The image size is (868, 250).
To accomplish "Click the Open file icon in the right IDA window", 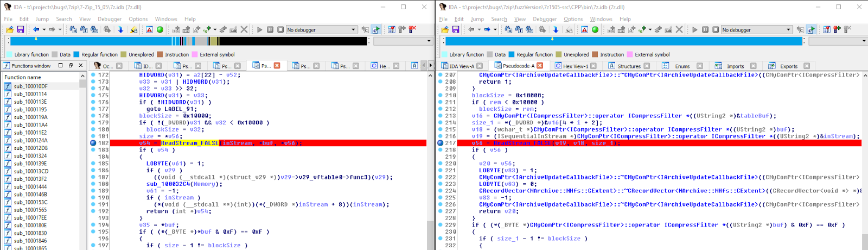I will click(445, 29).
